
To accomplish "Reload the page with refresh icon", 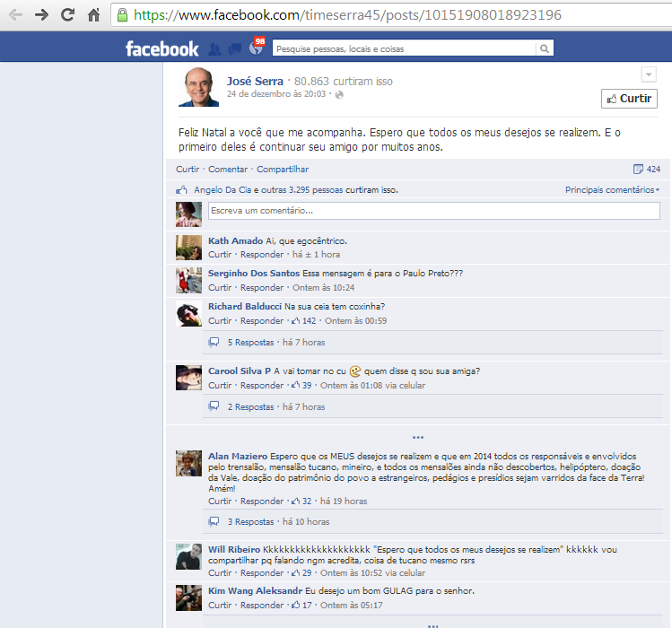I will (x=67, y=15).
